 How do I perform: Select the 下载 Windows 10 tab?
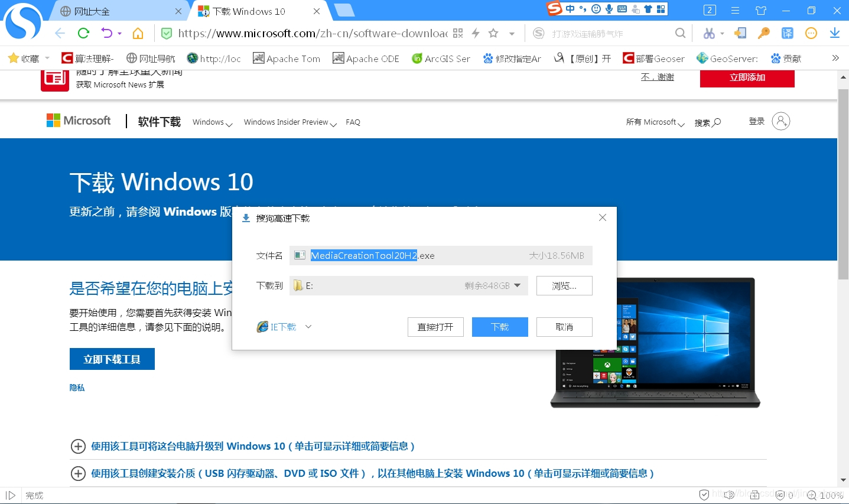tap(259, 11)
